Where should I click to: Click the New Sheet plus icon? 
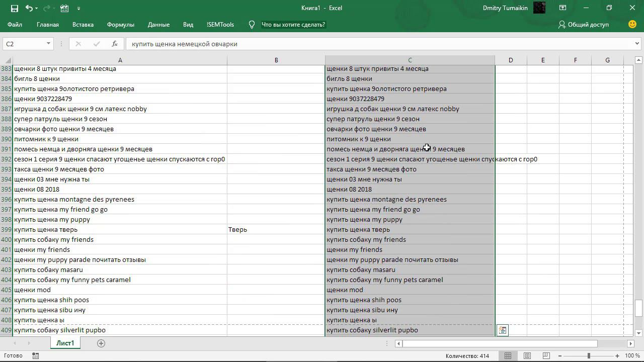[101, 343]
